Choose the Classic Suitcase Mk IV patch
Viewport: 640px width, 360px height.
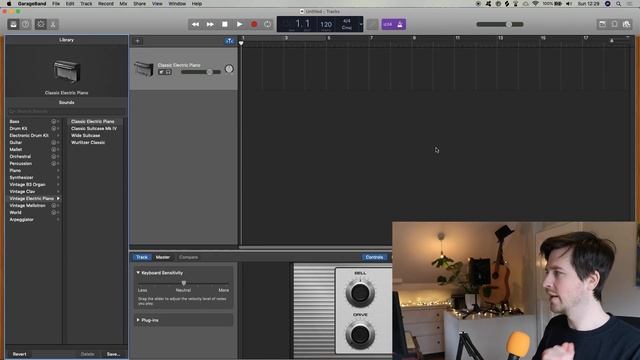[95, 129]
